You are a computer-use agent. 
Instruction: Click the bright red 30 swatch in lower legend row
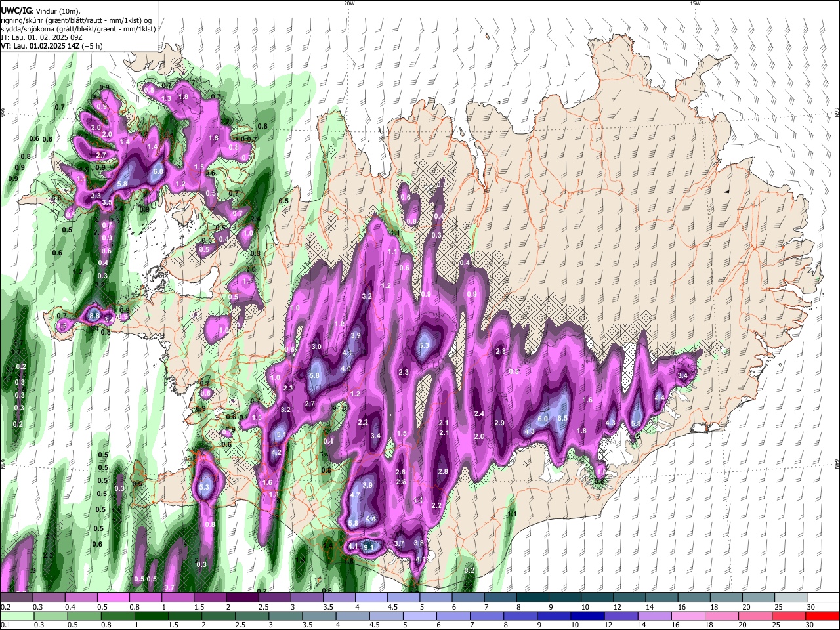(x=823, y=616)
